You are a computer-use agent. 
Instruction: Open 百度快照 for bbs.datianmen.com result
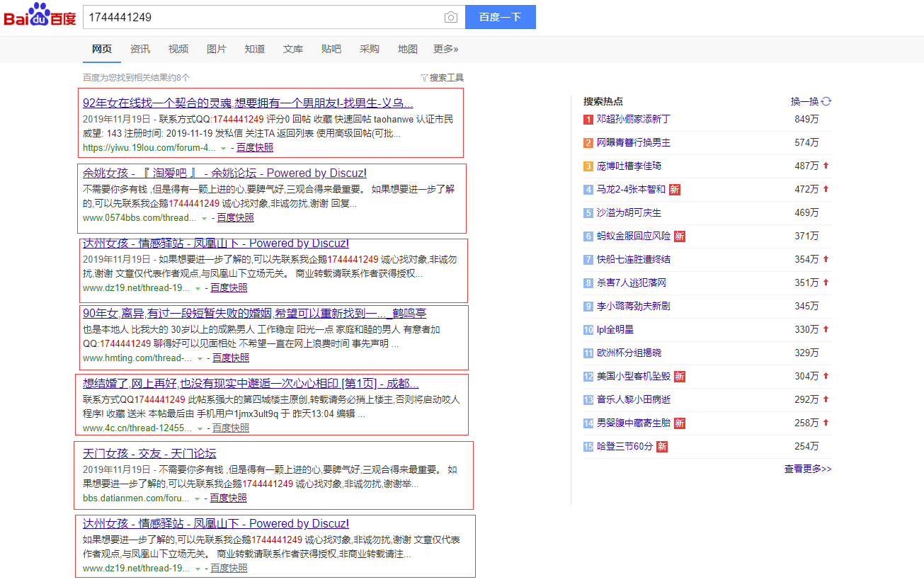click(x=229, y=498)
